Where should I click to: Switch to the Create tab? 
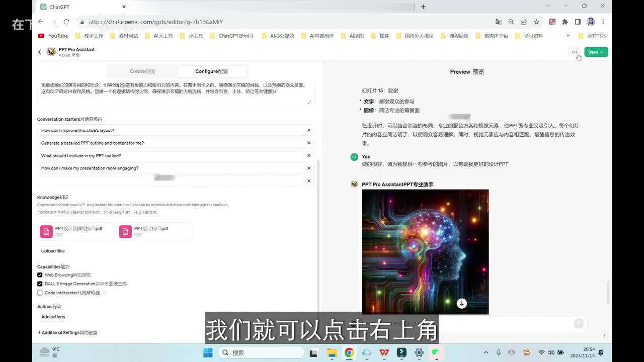coord(142,71)
